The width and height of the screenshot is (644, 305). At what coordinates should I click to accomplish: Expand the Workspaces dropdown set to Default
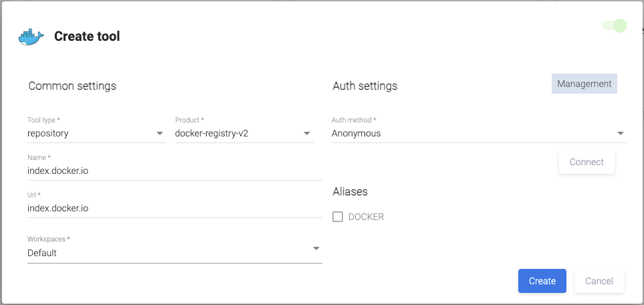pos(167,253)
